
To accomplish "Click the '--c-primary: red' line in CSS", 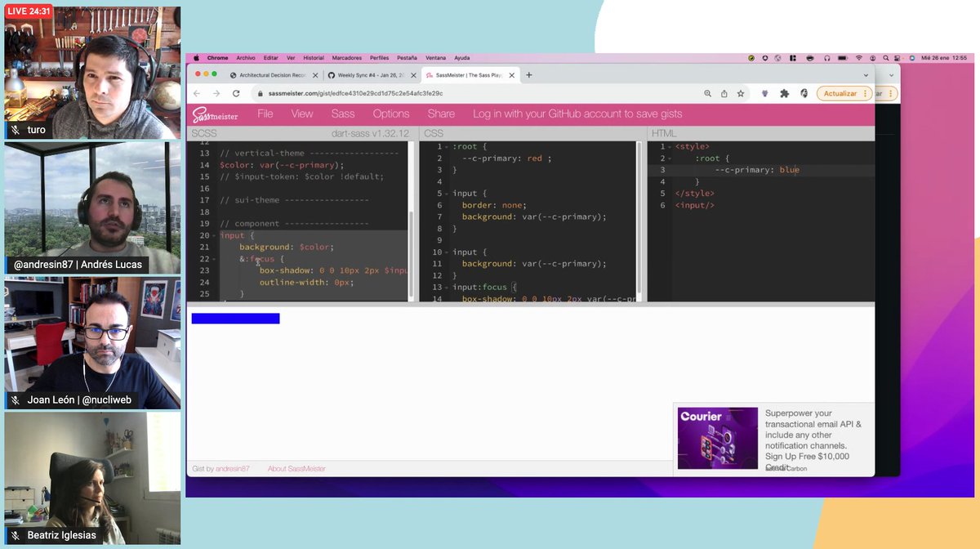I will click(x=507, y=158).
